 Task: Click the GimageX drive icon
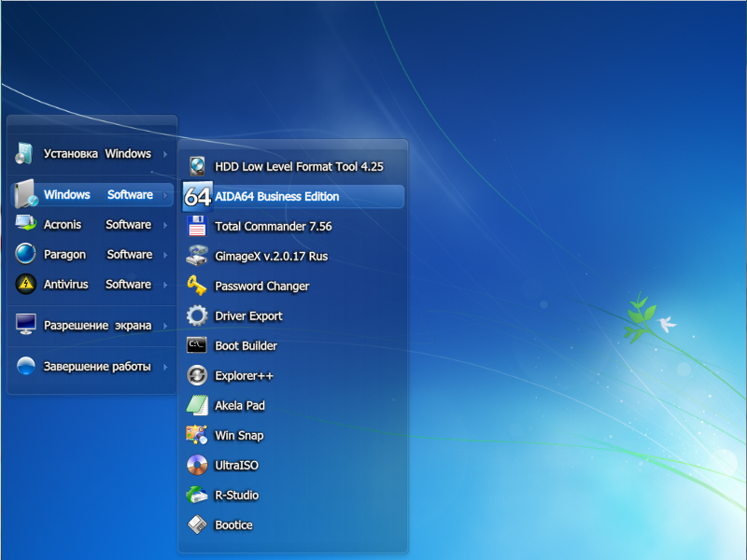point(197,256)
